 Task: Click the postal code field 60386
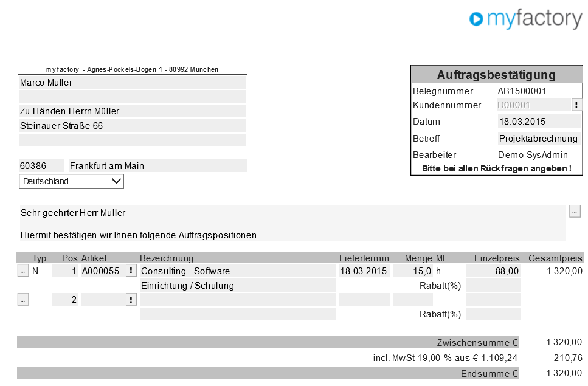pyautogui.click(x=41, y=165)
